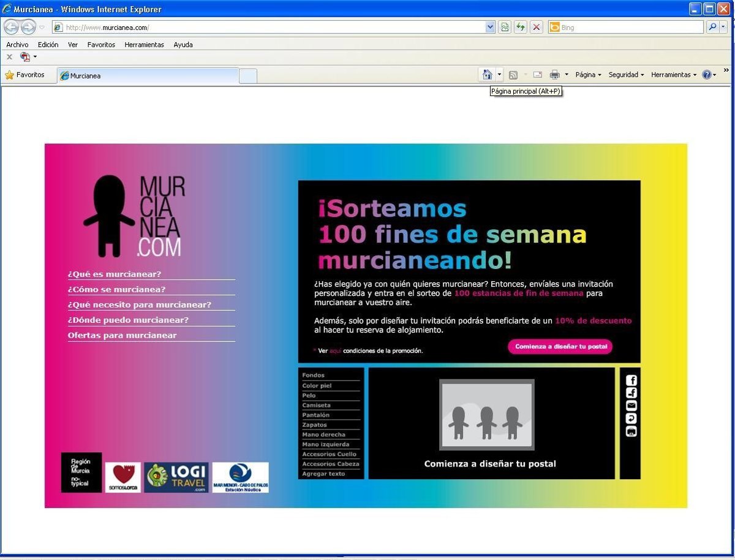Share postcard via top Facebook icon
Screen dimensions: 735x560
coord(631,380)
